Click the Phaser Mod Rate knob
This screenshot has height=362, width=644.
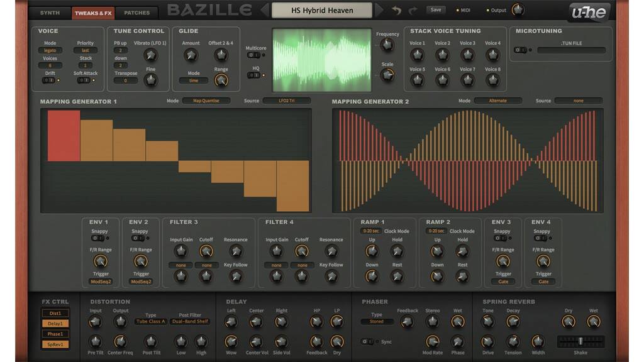(432, 341)
